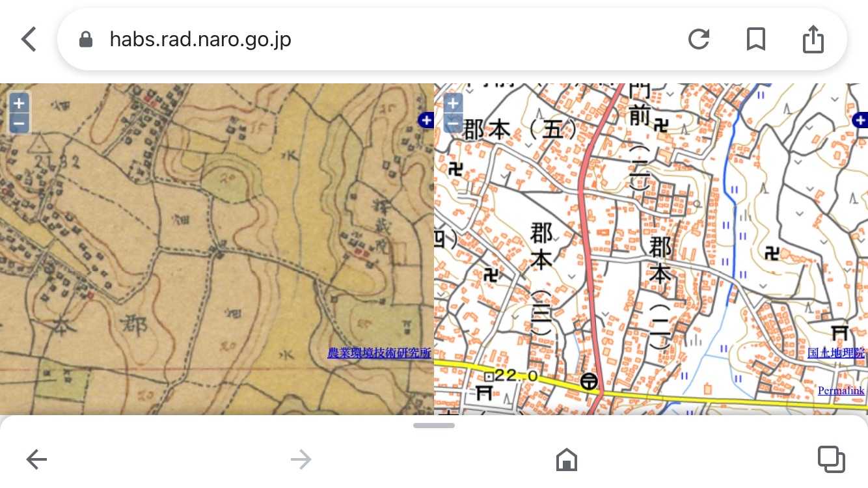The width and height of the screenshot is (868, 488).
Task: Click the Permalink link
Action: pyautogui.click(x=841, y=390)
